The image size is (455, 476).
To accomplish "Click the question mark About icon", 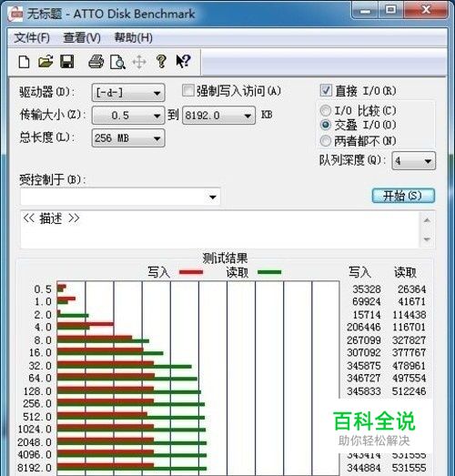I will click(x=161, y=62).
